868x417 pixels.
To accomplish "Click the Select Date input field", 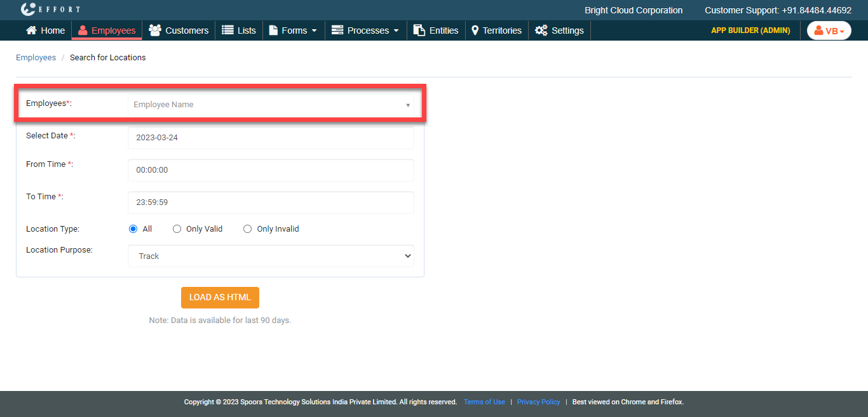I will (271, 138).
